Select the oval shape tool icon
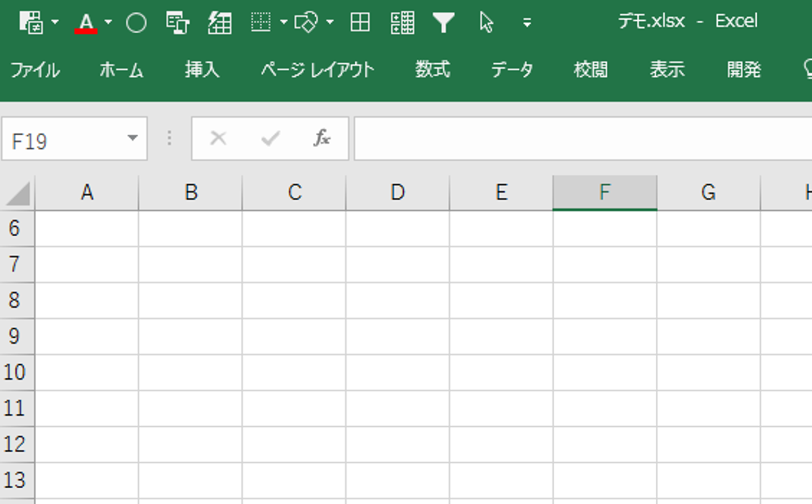 click(x=136, y=23)
